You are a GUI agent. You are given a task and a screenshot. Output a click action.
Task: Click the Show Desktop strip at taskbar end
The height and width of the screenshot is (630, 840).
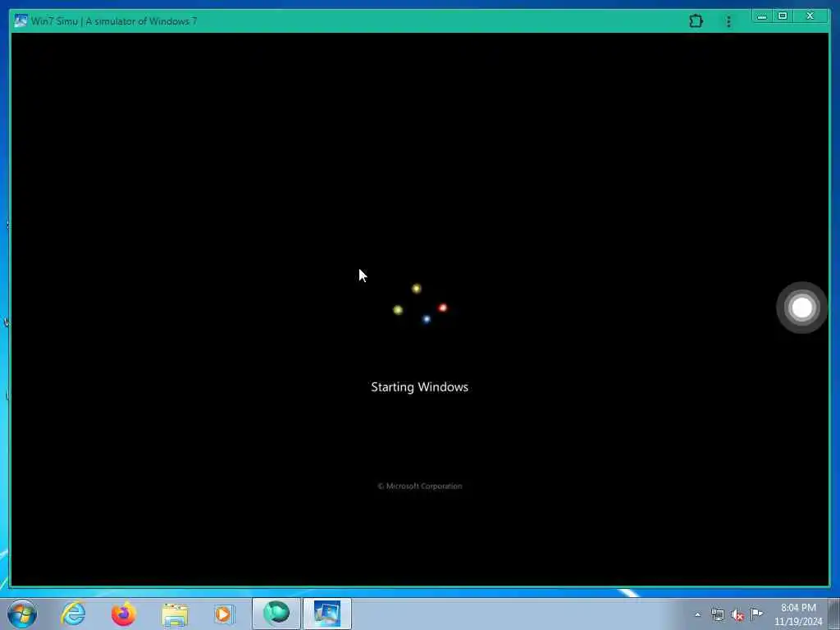834,614
